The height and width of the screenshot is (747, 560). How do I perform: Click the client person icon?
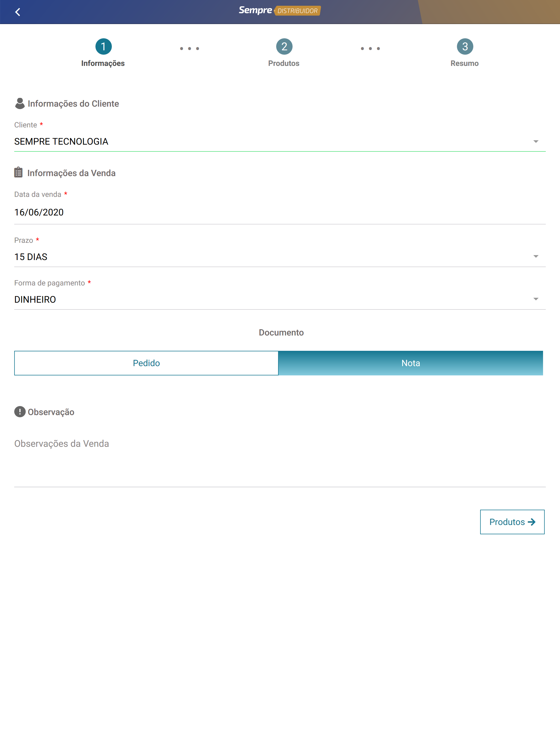[20, 103]
